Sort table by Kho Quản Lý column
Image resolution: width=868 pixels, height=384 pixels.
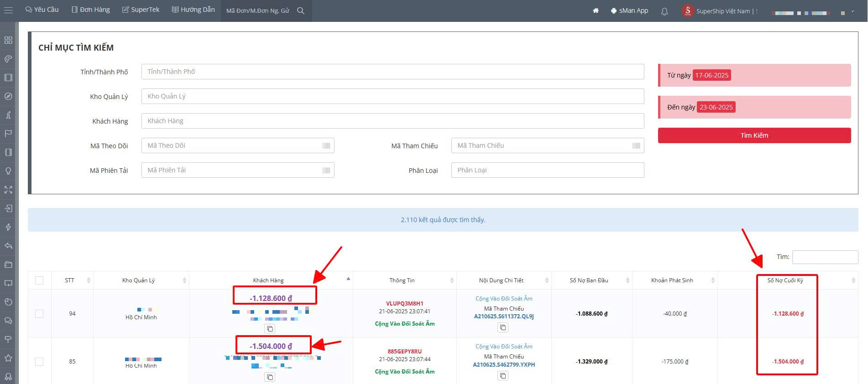coord(141,280)
